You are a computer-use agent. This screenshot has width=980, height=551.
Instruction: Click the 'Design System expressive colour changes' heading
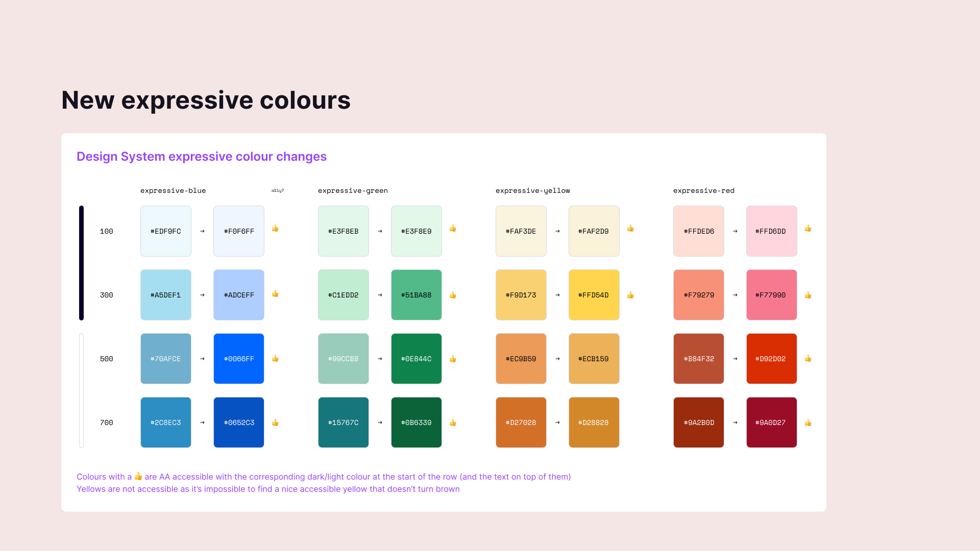point(202,157)
